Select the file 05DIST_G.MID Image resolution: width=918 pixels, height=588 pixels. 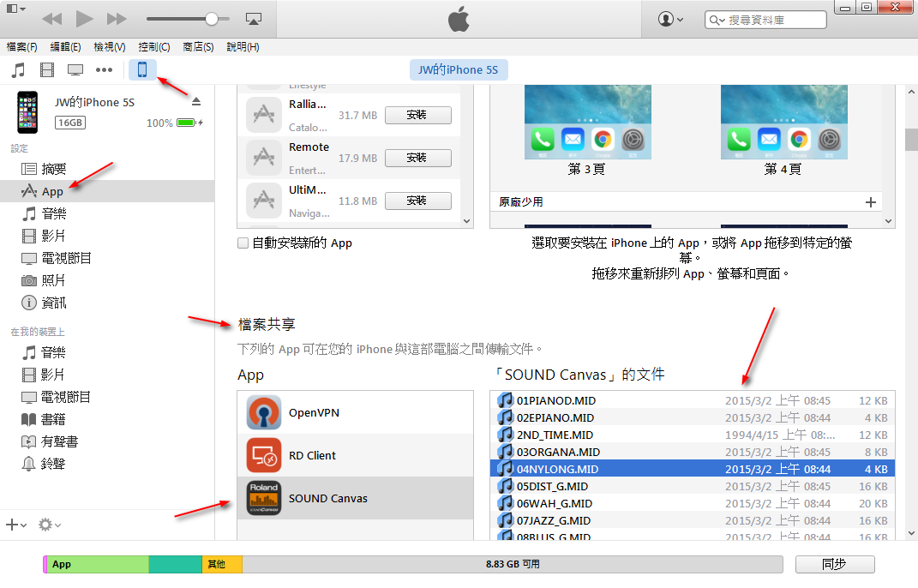coord(693,486)
